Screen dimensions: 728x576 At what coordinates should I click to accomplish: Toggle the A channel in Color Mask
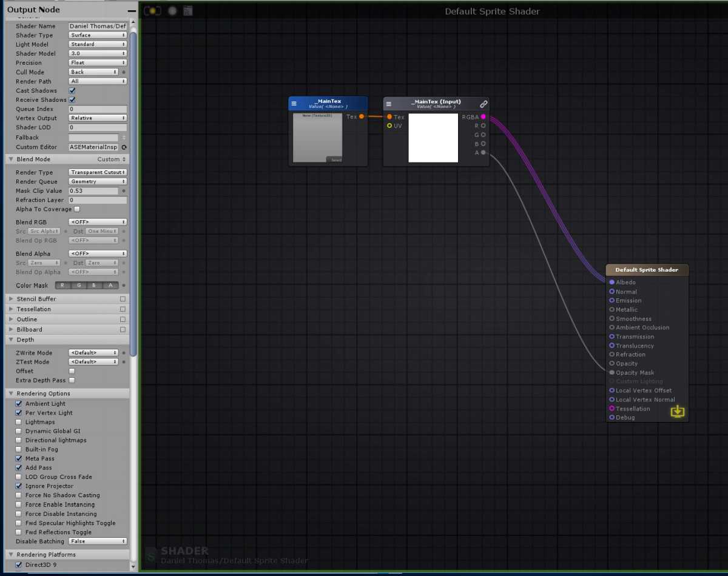click(110, 286)
